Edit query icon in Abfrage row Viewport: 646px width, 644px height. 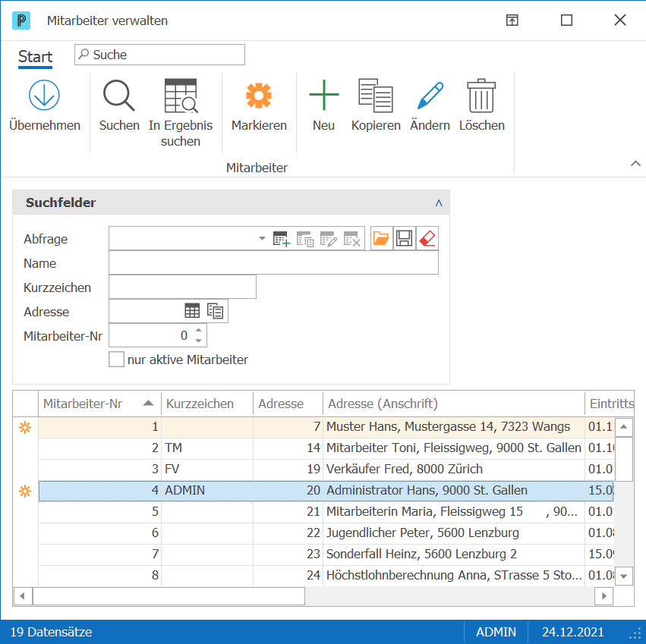[x=329, y=238]
